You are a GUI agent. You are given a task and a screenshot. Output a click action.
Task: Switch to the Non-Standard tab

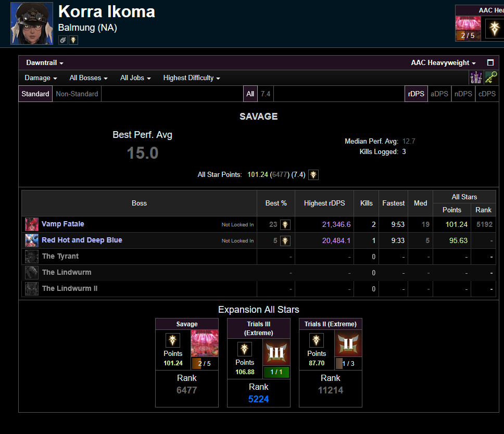77,94
